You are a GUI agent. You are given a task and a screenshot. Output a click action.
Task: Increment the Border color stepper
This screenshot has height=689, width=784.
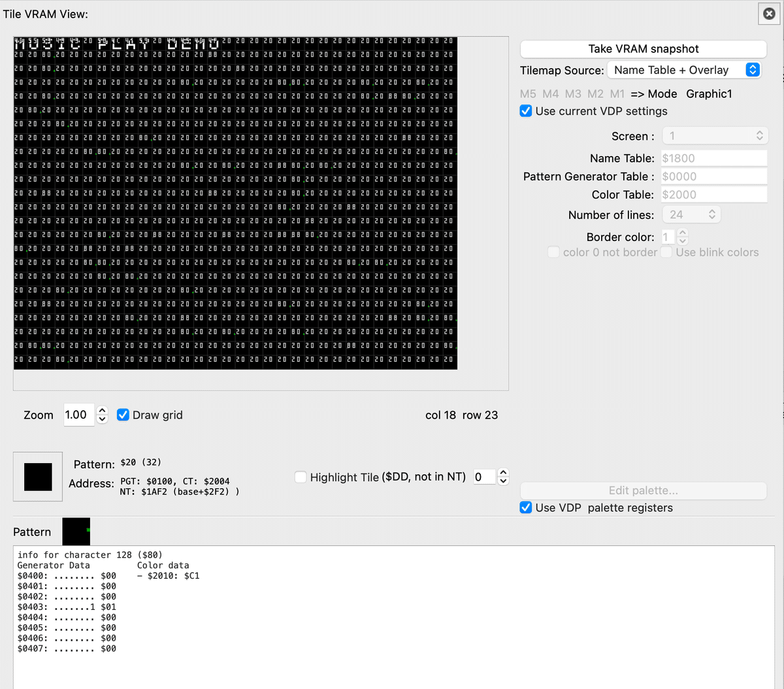point(681,233)
